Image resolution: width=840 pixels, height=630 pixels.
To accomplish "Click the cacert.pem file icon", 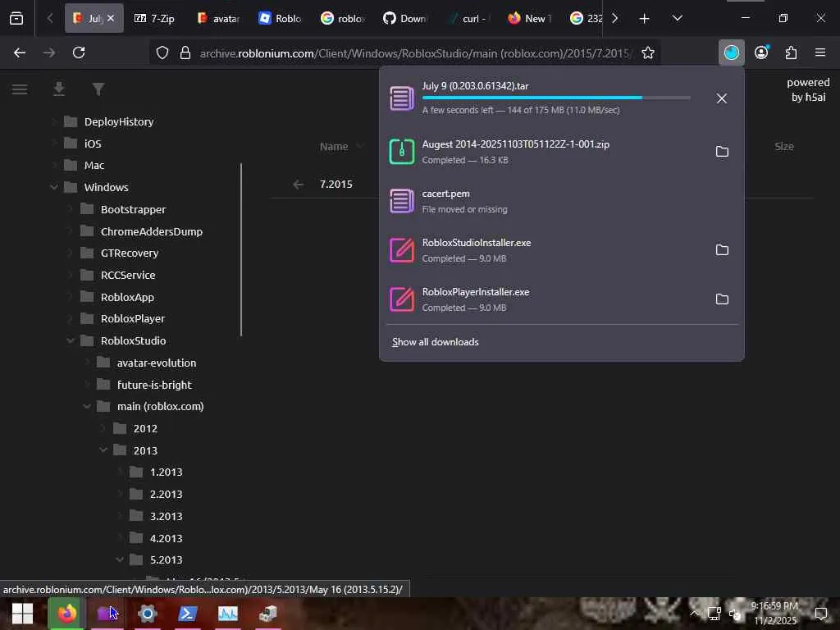I will (x=402, y=201).
